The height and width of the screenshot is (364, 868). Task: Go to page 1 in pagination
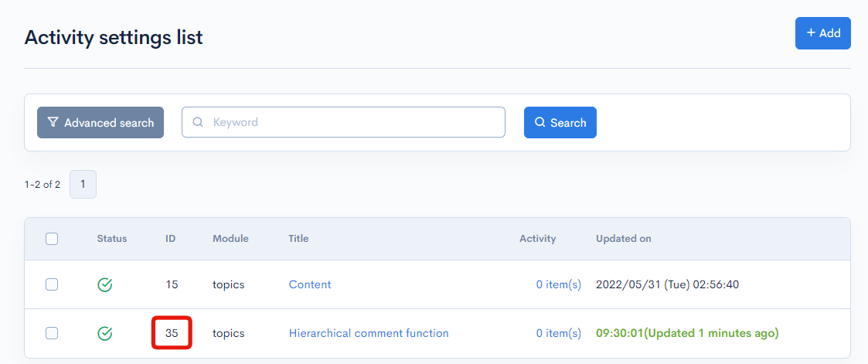click(x=83, y=184)
